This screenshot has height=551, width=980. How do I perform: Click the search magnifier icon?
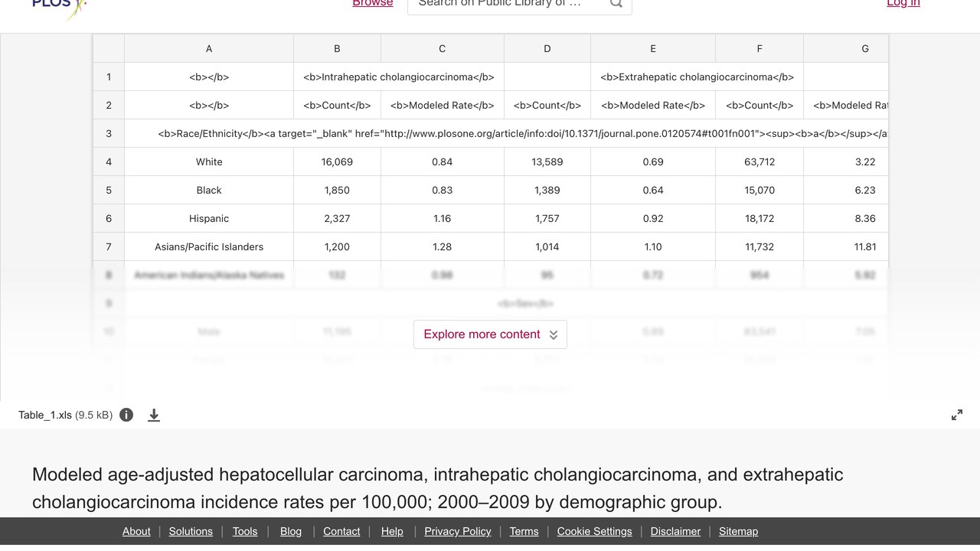coord(616,4)
